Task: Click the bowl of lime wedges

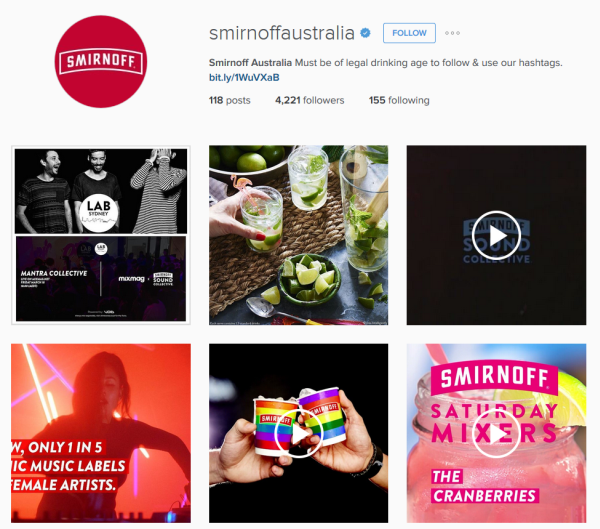Action: click(x=310, y=279)
